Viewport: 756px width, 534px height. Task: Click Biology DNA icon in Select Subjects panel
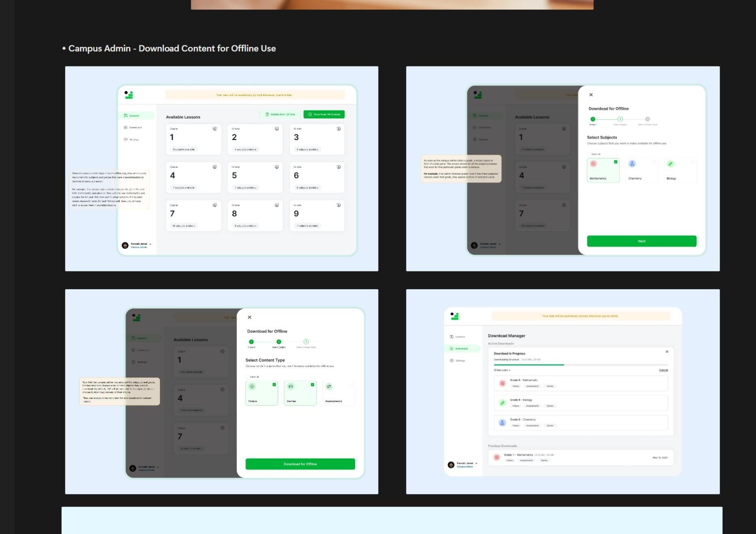click(670, 164)
